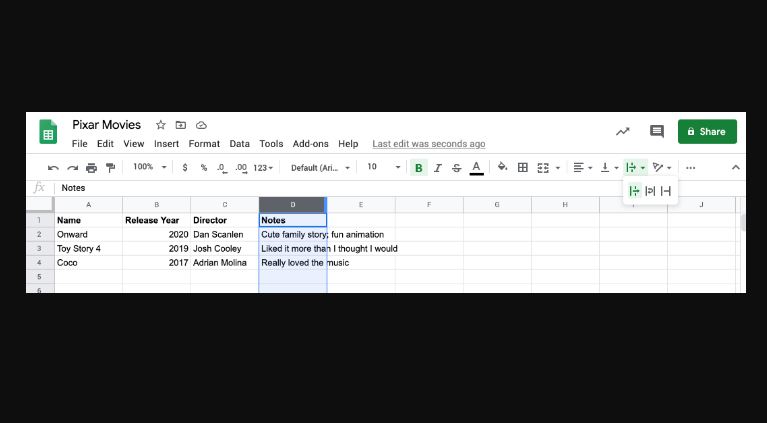The height and width of the screenshot is (423, 767).
Task: Star the Pixar Movies document
Action: [160, 125]
